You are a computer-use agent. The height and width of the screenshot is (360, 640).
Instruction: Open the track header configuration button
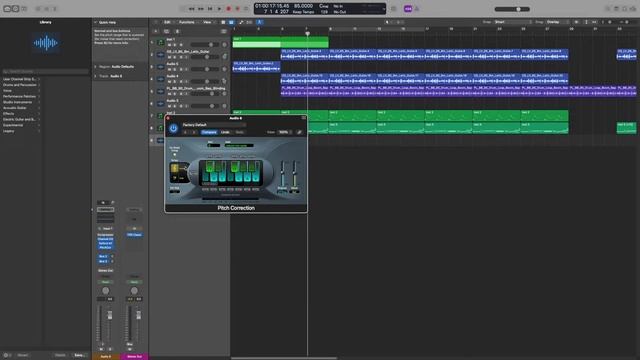pyautogui.click(x=224, y=31)
